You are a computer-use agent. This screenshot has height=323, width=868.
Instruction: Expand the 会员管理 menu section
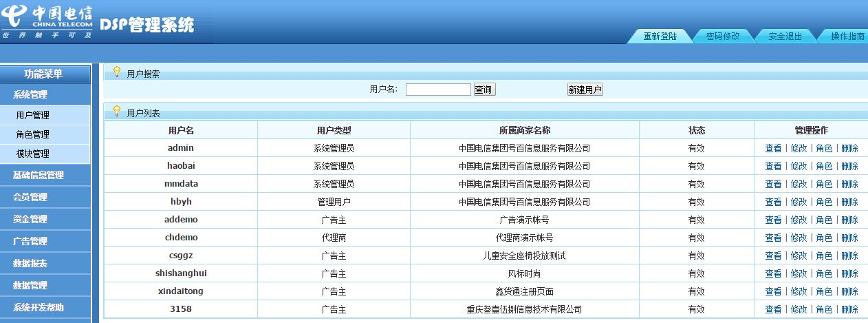(x=45, y=197)
